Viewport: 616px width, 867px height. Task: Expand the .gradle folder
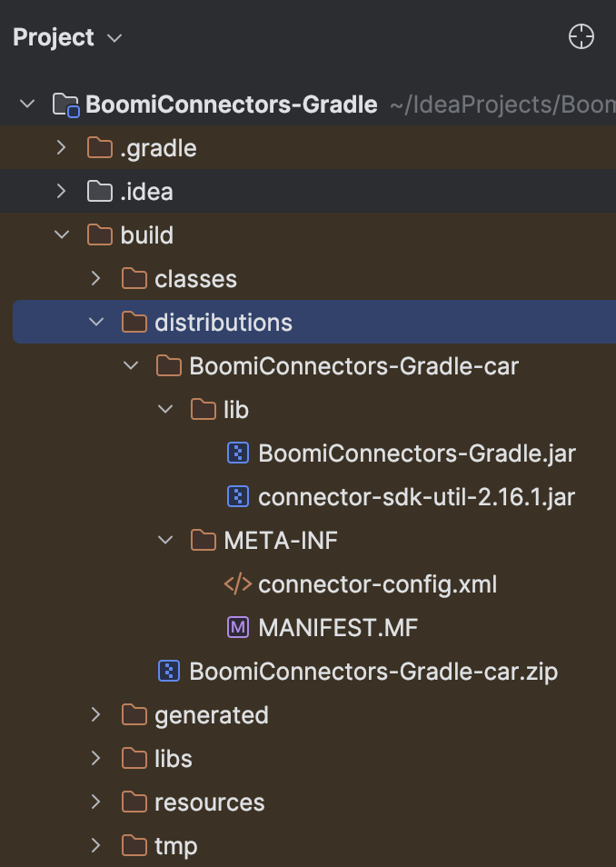pos(61,148)
